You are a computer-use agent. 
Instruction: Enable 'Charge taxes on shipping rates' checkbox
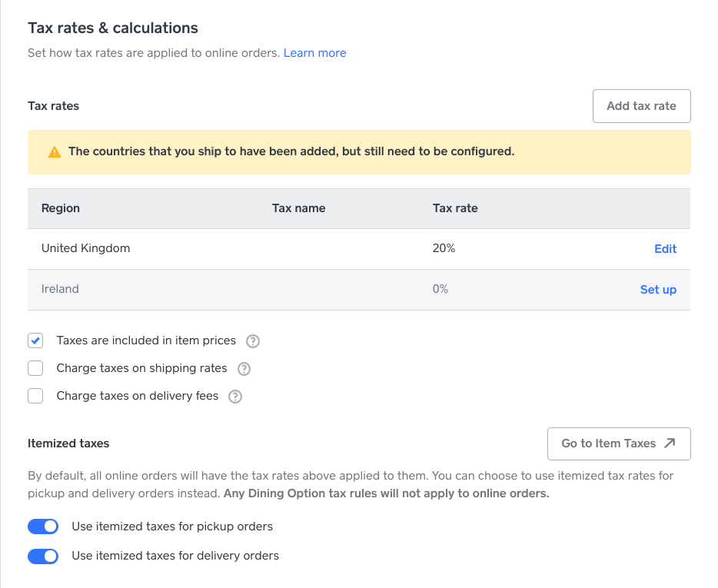point(35,368)
